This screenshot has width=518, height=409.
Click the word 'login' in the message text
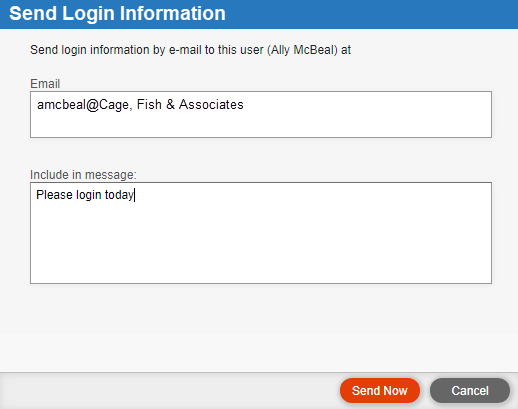(x=89, y=195)
